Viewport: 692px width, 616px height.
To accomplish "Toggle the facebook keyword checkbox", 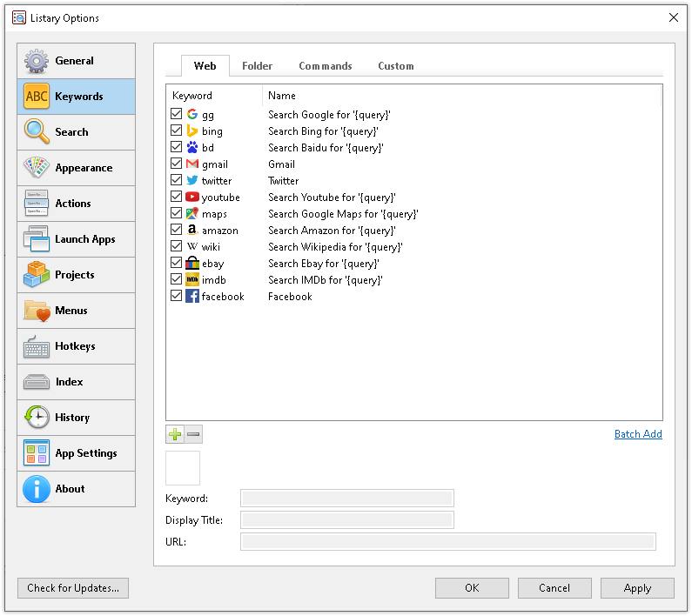I will click(177, 297).
